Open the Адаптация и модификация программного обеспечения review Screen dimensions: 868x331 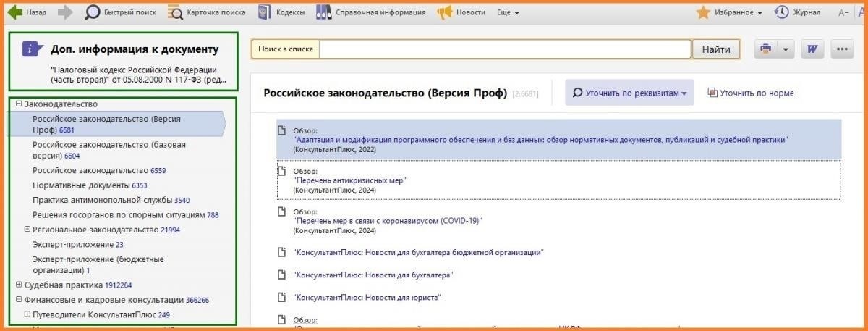[540, 139]
